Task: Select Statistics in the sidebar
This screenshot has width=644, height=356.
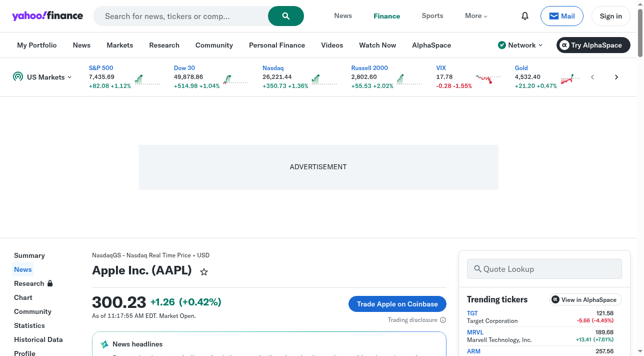Action: click(29, 325)
